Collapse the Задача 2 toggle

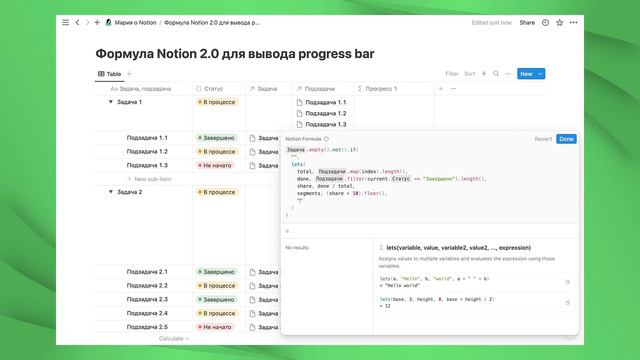[111, 191]
